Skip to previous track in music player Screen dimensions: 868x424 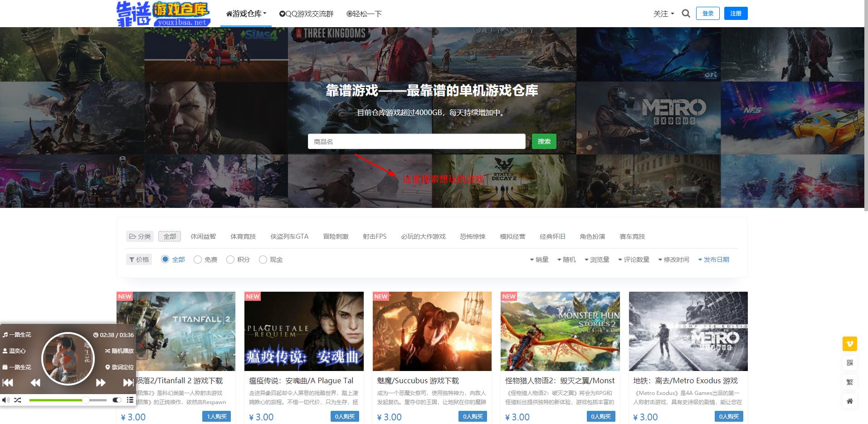(8, 383)
